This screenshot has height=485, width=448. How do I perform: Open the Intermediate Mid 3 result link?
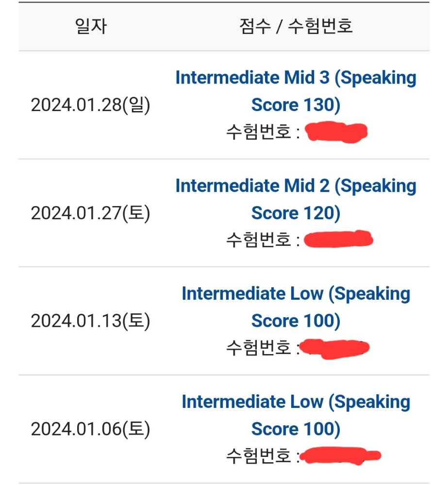coord(296,78)
